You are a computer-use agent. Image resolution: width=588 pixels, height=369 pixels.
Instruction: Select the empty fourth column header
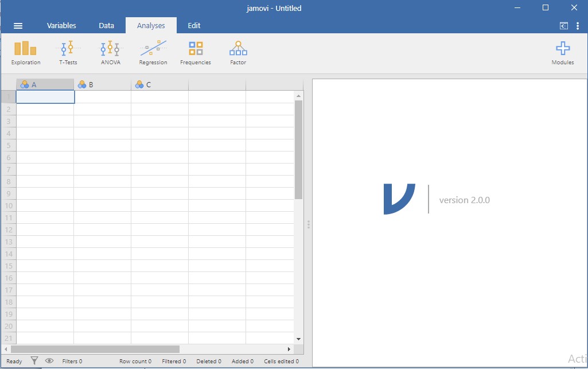click(x=217, y=85)
